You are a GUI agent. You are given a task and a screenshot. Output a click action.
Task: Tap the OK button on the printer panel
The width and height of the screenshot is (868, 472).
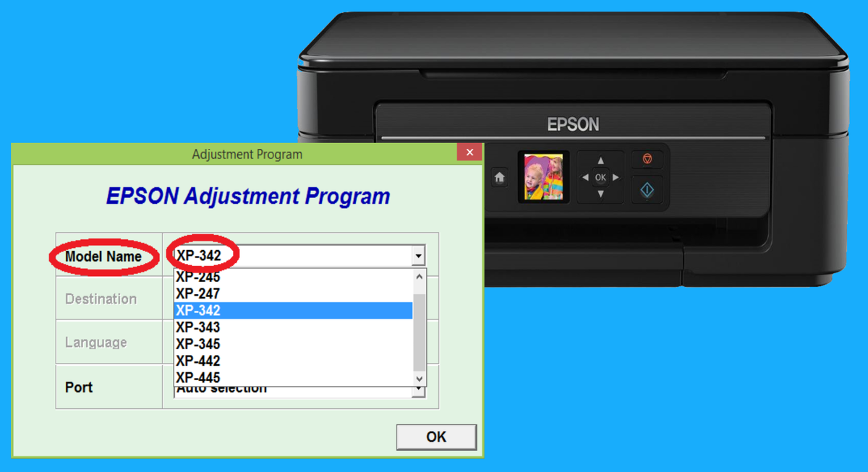point(600,178)
